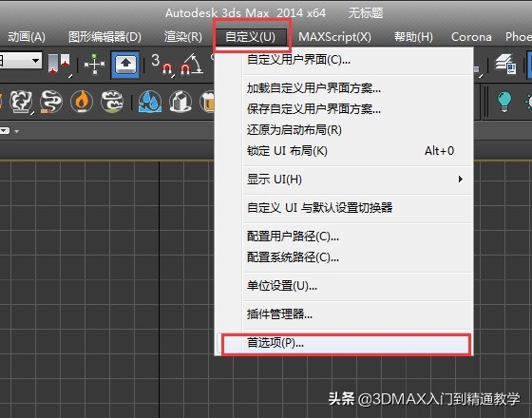Choose 配置系统路径(C)... entry
The height and width of the screenshot is (418, 532).
point(344,257)
